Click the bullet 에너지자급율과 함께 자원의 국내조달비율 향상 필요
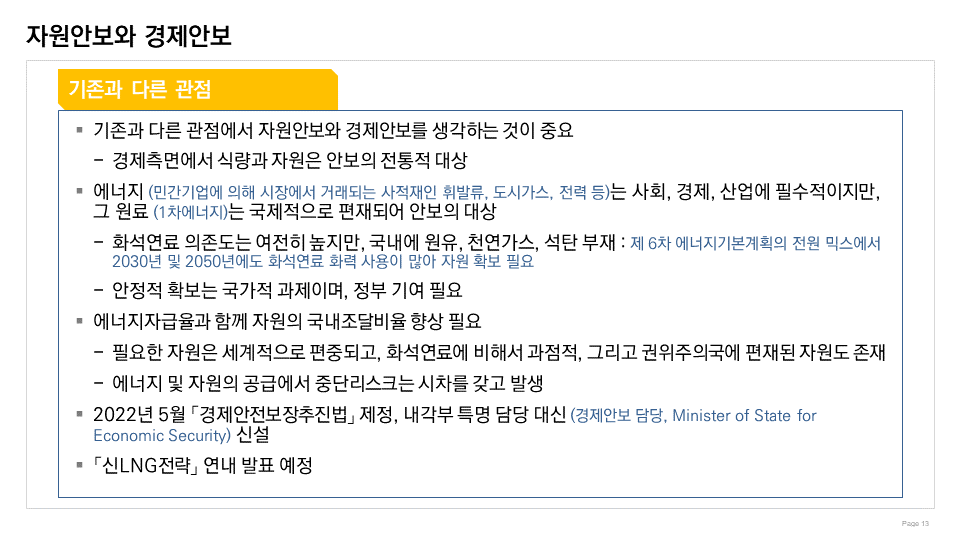Image resolution: width=960 pixels, height=540 pixels. click(287, 322)
